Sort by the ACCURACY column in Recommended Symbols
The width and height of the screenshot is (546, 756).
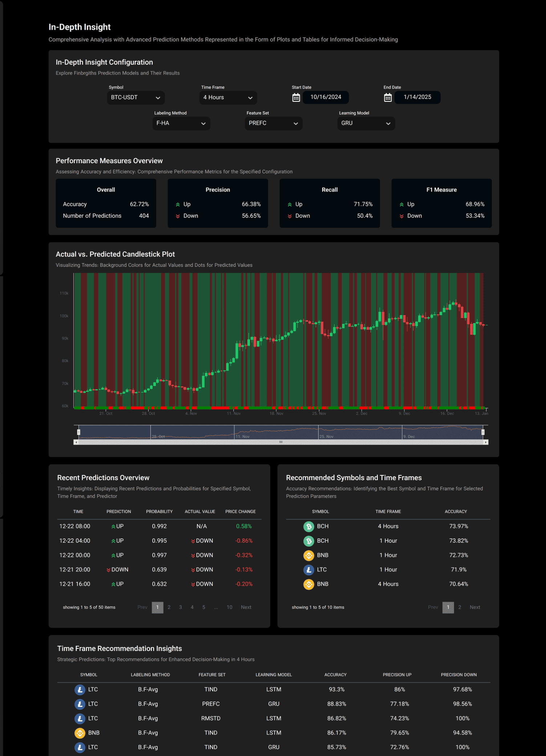(456, 511)
